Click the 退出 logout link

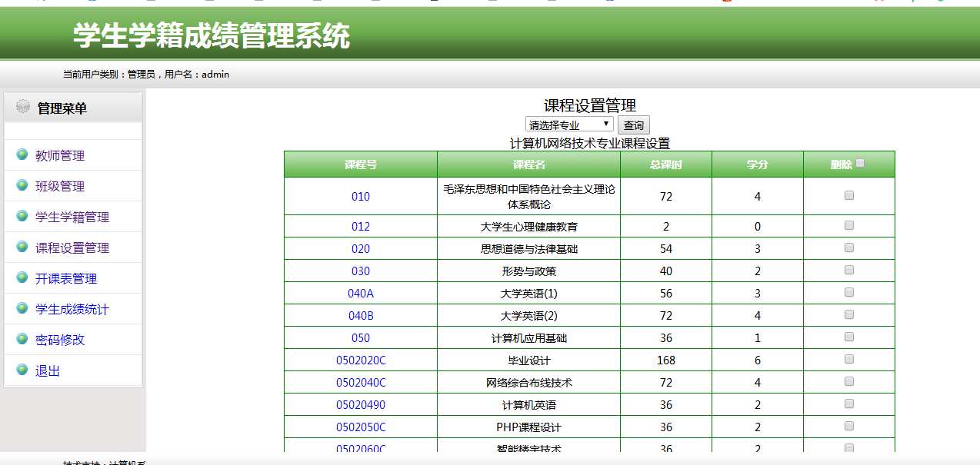pos(48,370)
